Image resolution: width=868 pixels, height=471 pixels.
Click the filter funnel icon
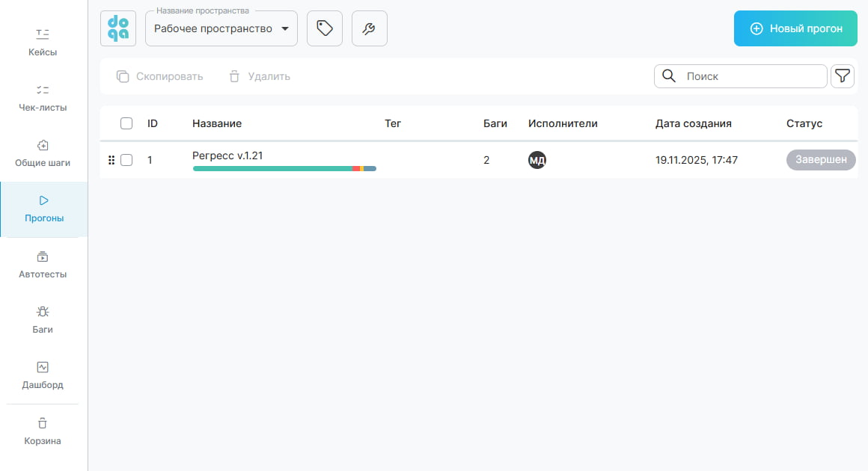pyautogui.click(x=843, y=76)
